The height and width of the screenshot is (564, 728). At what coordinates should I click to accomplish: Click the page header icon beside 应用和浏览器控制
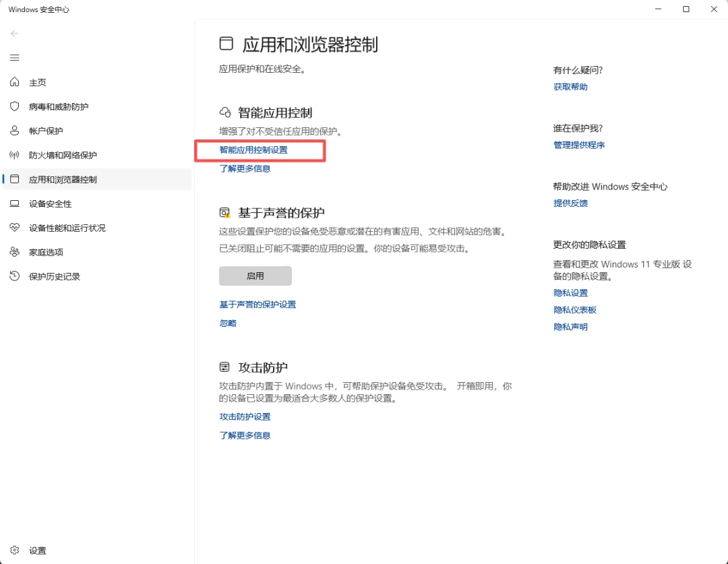[226, 44]
